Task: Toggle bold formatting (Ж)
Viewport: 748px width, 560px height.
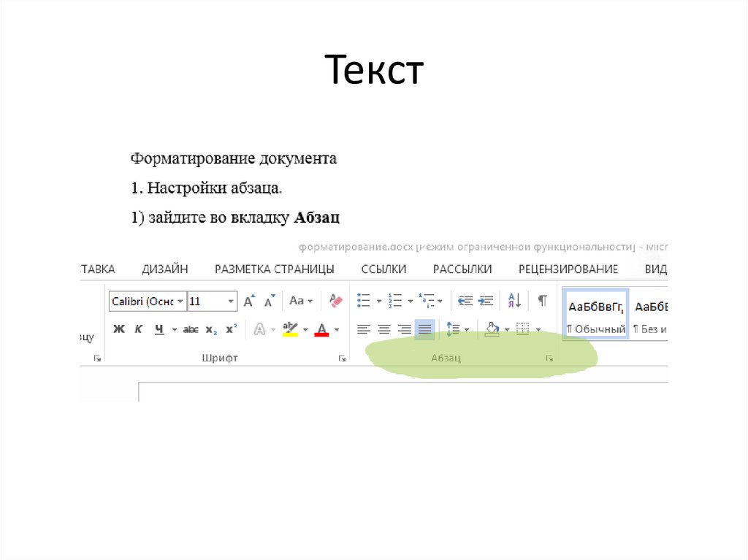Action: pyautogui.click(x=119, y=329)
